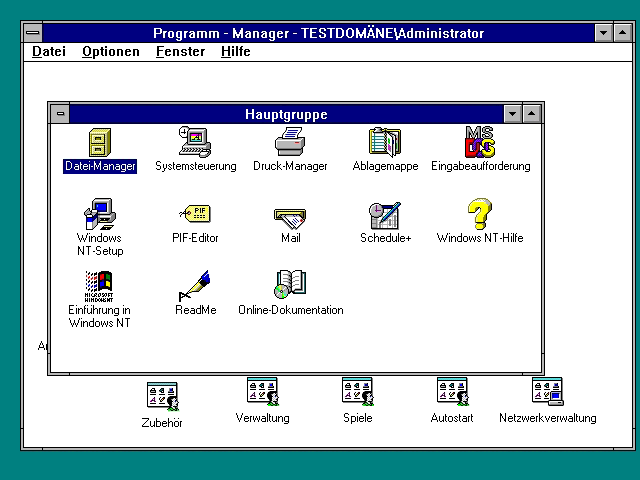Click the 'Zubehör' label text
640x480 pixels.
click(x=162, y=423)
